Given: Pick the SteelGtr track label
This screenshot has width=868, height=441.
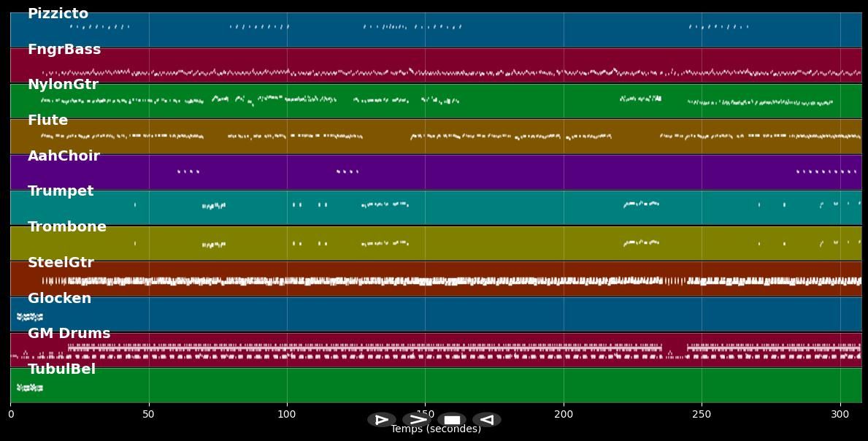Looking at the screenshot, I should (61, 263).
